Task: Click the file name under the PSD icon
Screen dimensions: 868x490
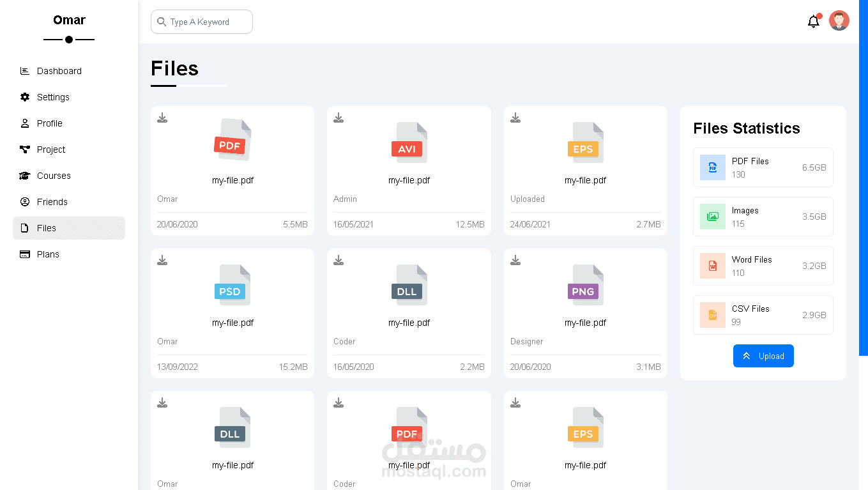Action: (x=232, y=323)
